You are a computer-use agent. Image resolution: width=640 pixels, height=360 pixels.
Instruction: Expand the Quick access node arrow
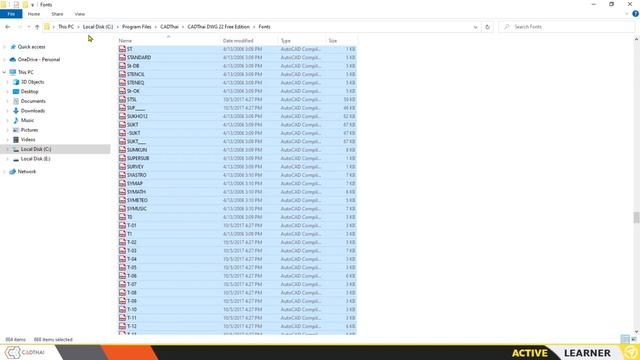[4, 47]
